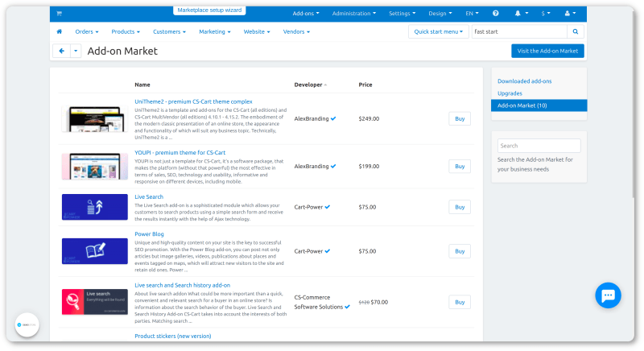
Task: Open the Power Blog add-on link
Action: (149, 234)
